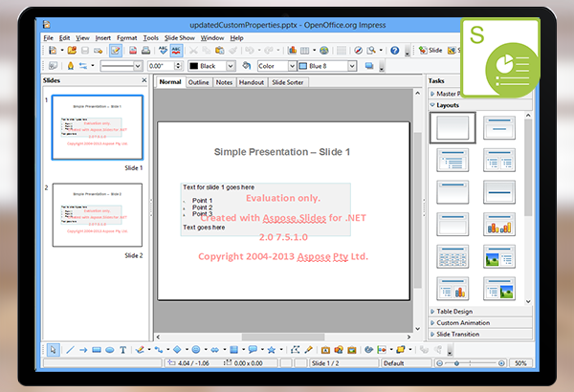Open the Edit menu
This screenshot has height=392, width=574.
64,37
